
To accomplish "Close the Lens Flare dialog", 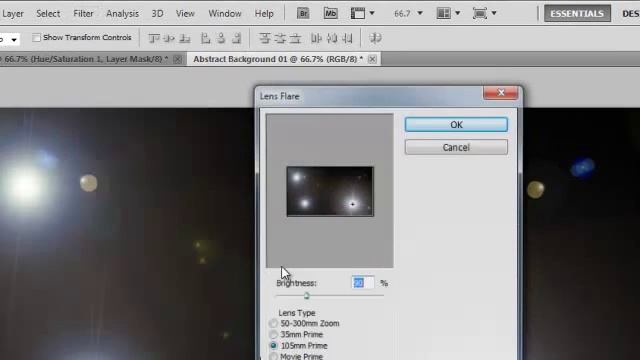I will 501,93.
